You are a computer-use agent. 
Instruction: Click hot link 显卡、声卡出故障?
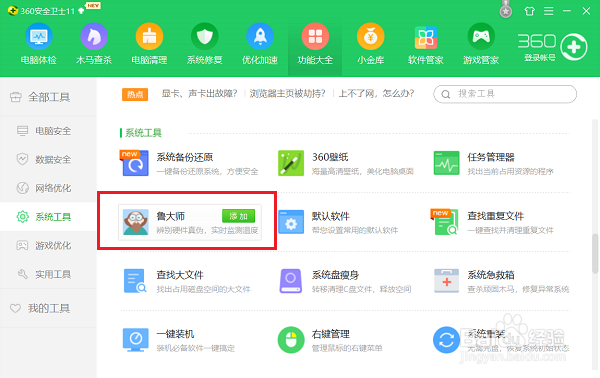tap(199, 94)
